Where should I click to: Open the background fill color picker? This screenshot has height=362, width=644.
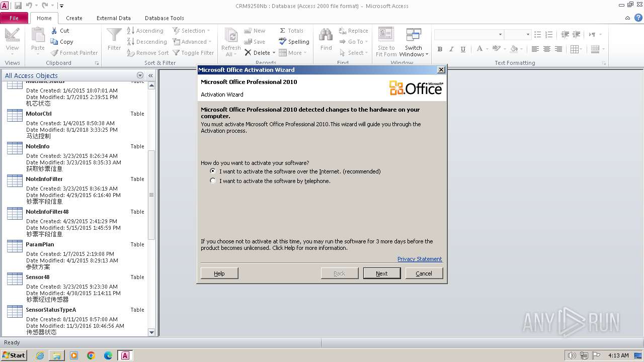(x=516, y=49)
